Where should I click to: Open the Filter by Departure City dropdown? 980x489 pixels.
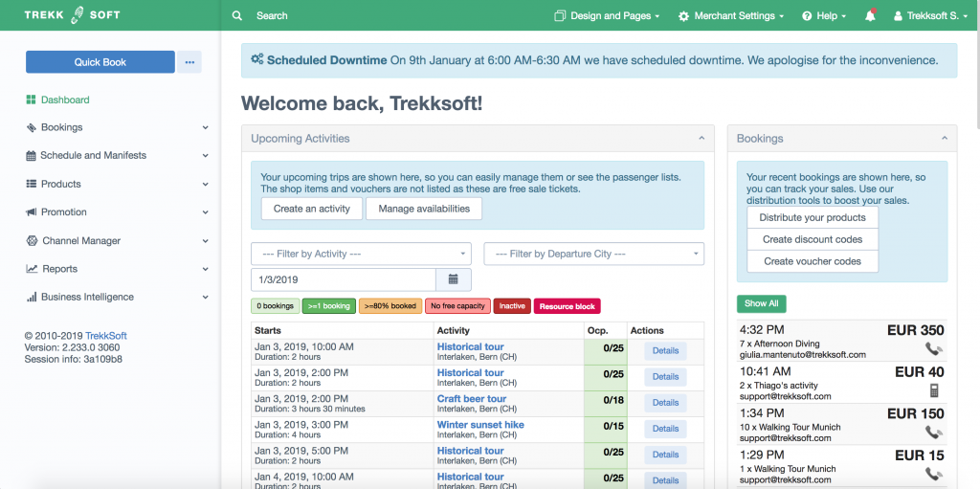click(x=593, y=254)
